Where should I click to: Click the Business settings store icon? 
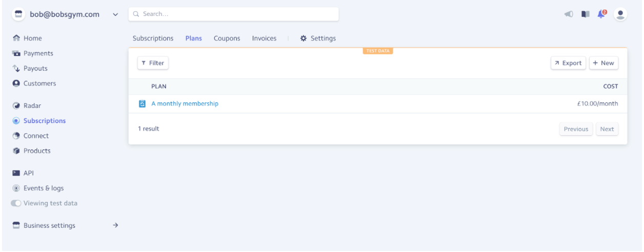[x=16, y=226]
